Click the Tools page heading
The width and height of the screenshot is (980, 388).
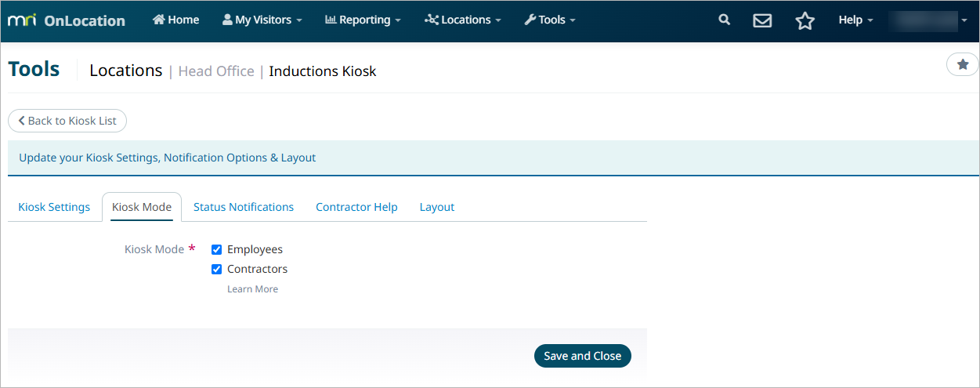pos(34,69)
